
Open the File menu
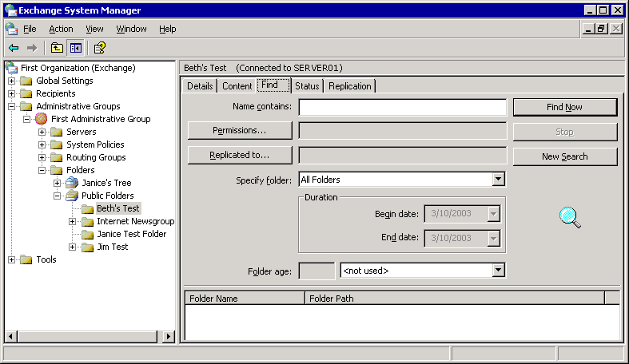coord(30,29)
